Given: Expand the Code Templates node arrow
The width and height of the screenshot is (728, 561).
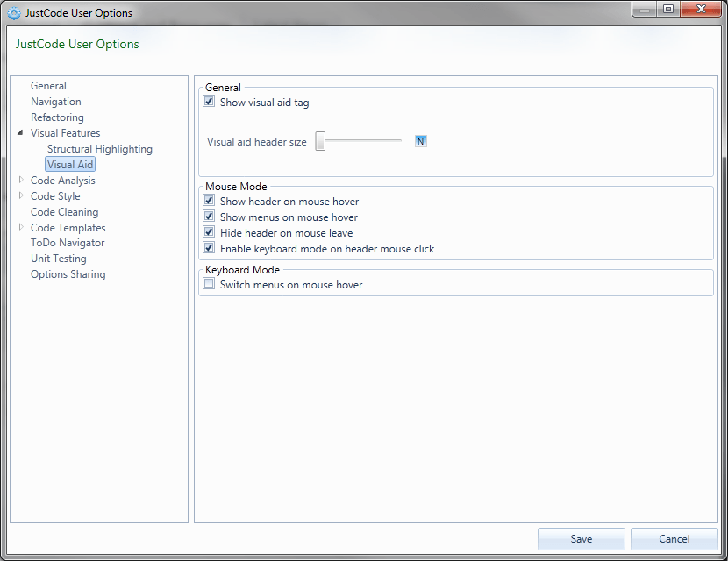Looking at the screenshot, I should [x=21, y=227].
